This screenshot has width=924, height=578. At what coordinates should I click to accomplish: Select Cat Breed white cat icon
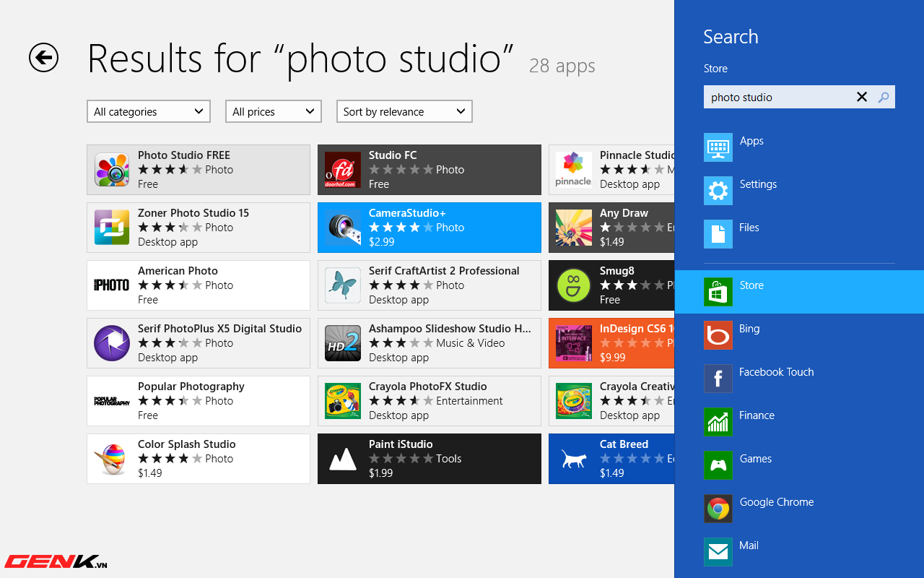[x=574, y=459]
